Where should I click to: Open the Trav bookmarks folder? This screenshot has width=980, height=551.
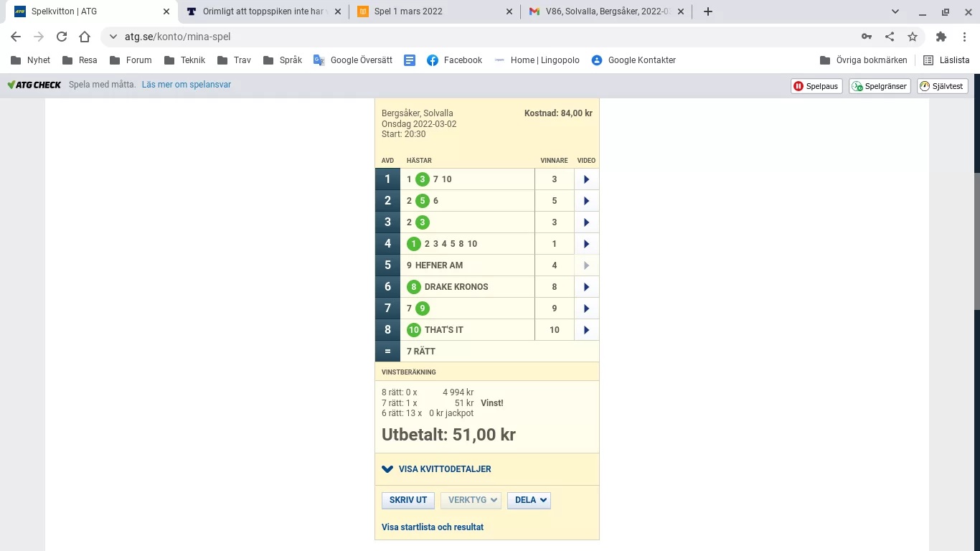point(235,60)
